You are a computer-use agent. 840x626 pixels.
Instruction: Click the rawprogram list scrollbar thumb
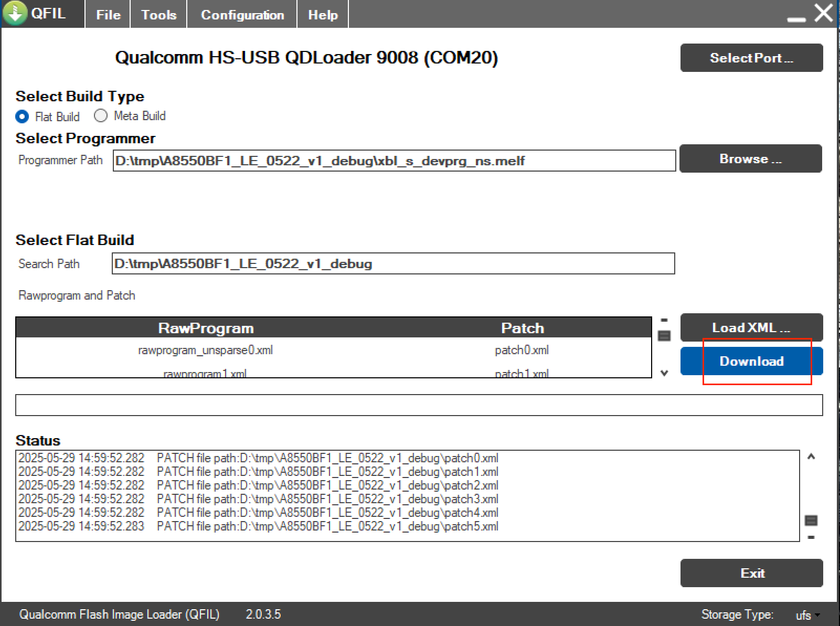664,335
